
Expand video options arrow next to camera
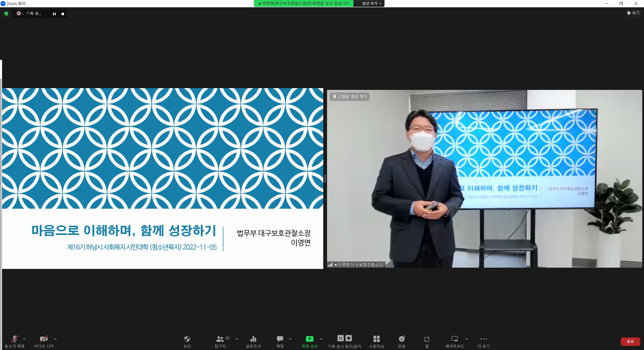tap(55, 339)
